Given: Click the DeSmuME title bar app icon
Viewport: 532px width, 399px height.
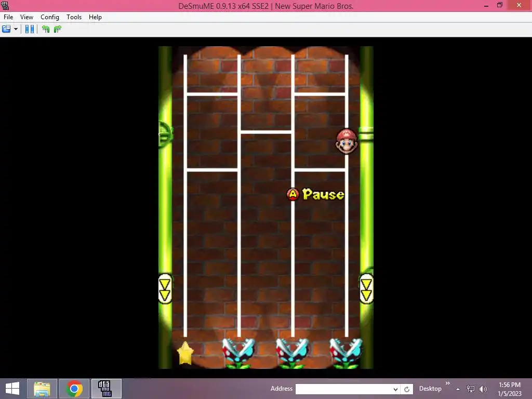Looking at the screenshot, I should [x=5, y=5].
